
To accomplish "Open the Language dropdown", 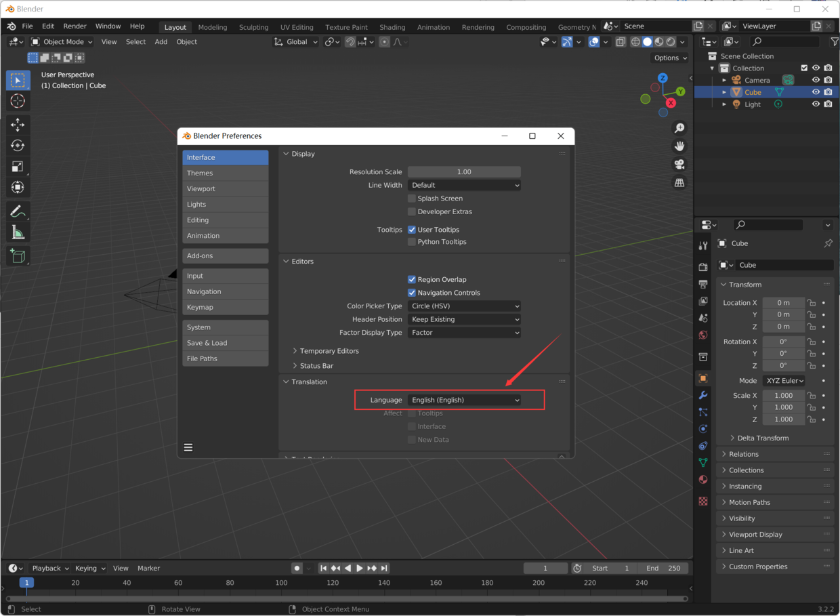I will [464, 400].
